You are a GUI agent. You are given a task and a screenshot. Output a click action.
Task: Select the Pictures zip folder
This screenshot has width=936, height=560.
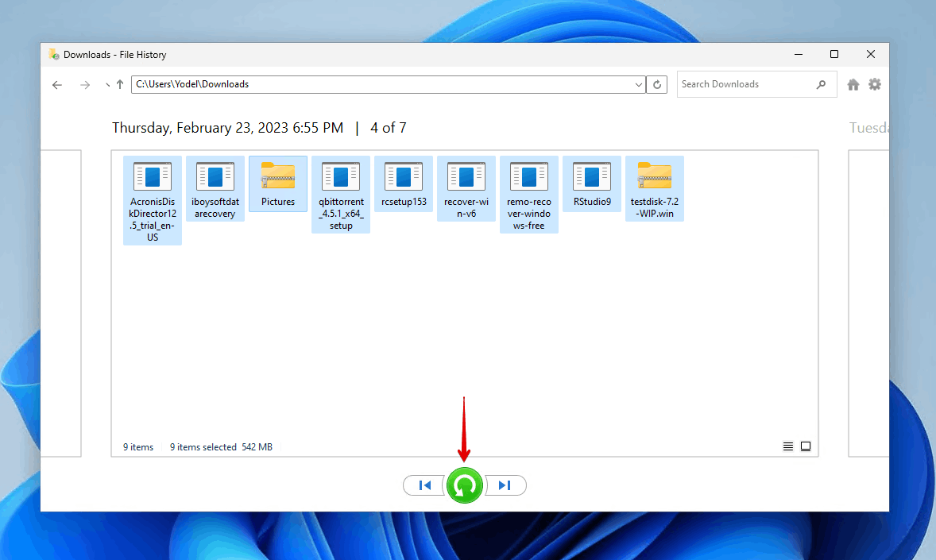pos(278,183)
